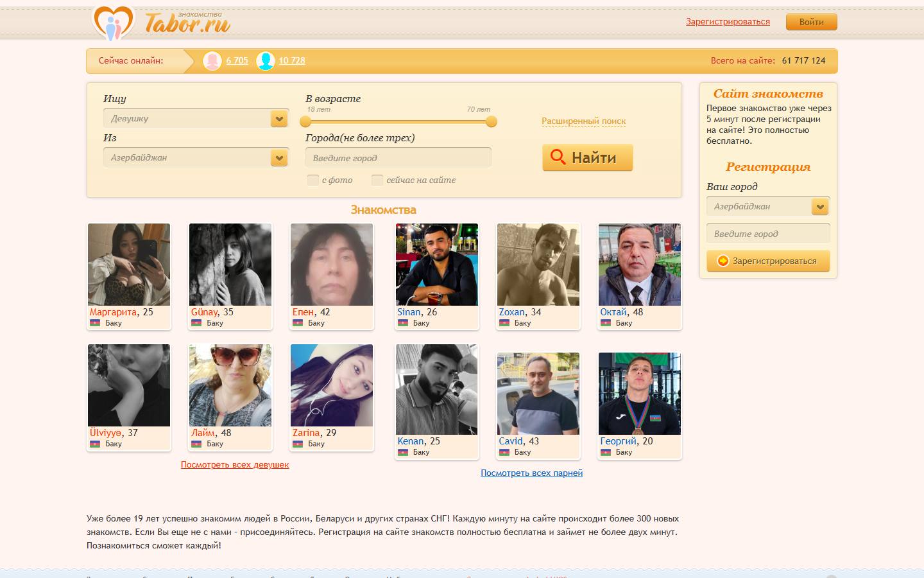Open Октай's profile photo
This screenshot has height=578, width=924.
(x=640, y=265)
